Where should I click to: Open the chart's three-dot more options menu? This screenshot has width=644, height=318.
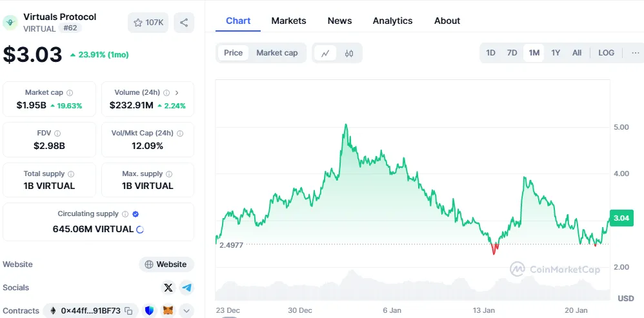(635, 53)
